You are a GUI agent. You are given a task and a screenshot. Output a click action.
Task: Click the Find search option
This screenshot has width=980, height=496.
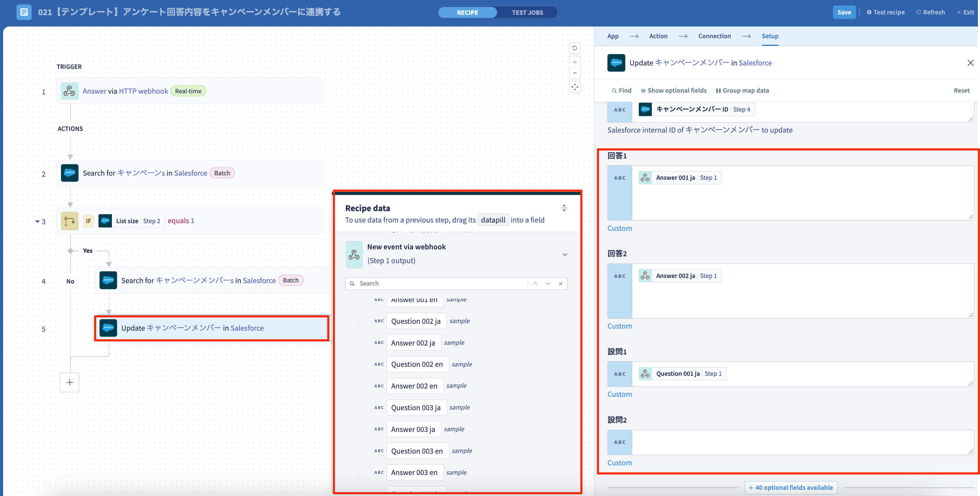622,90
